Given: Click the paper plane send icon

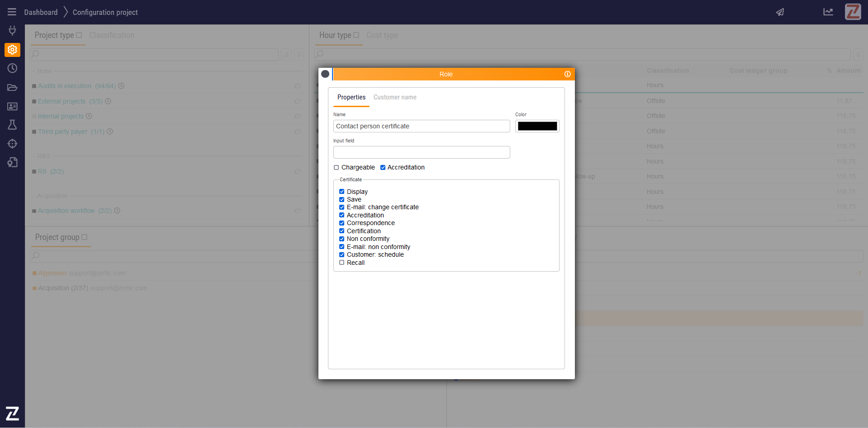Looking at the screenshot, I should [780, 12].
